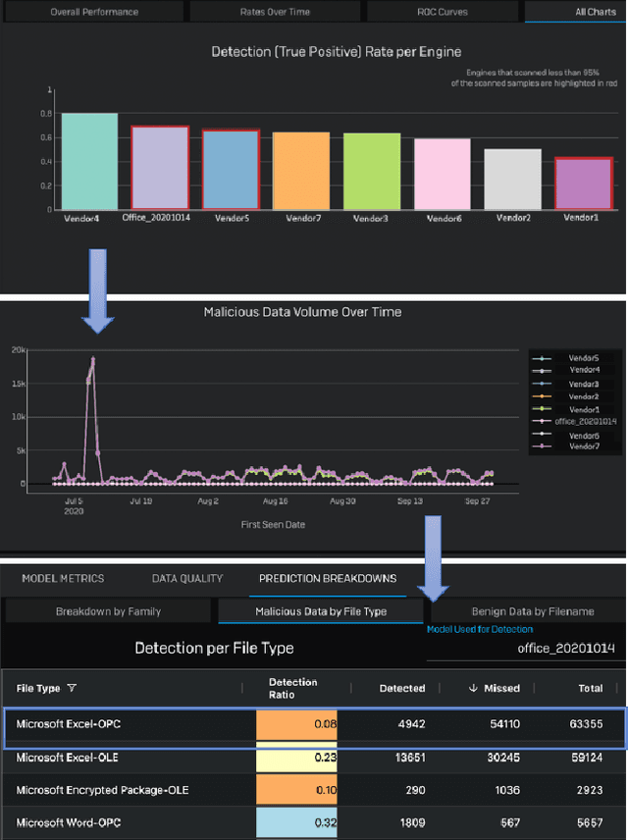Click the orange 0.08 detection ratio cell
628x840 pixels.
click(297, 725)
